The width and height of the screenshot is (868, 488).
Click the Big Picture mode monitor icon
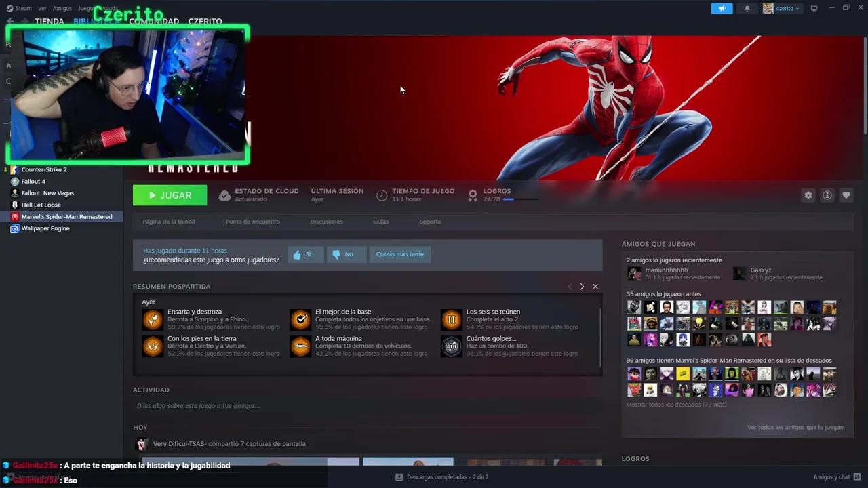pyautogui.click(x=814, y=8)
